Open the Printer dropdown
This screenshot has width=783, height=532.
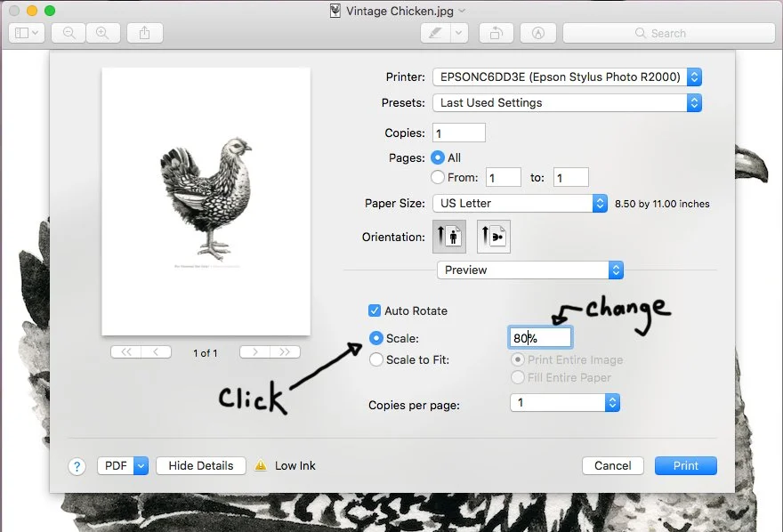tap(568, 77)
